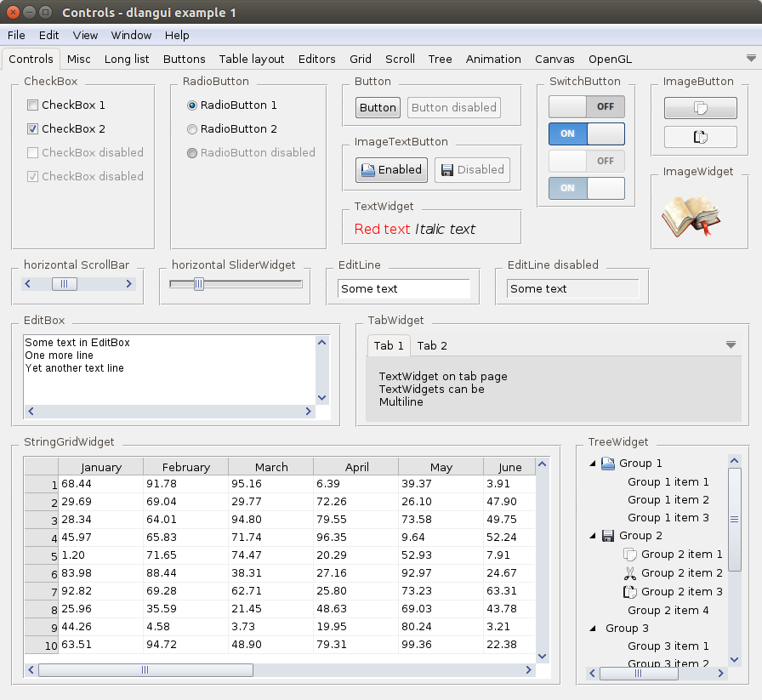The height and width of the screenshot is (700, 762).
Task: Click the plain "Button" button
Action: coord(378,108)
